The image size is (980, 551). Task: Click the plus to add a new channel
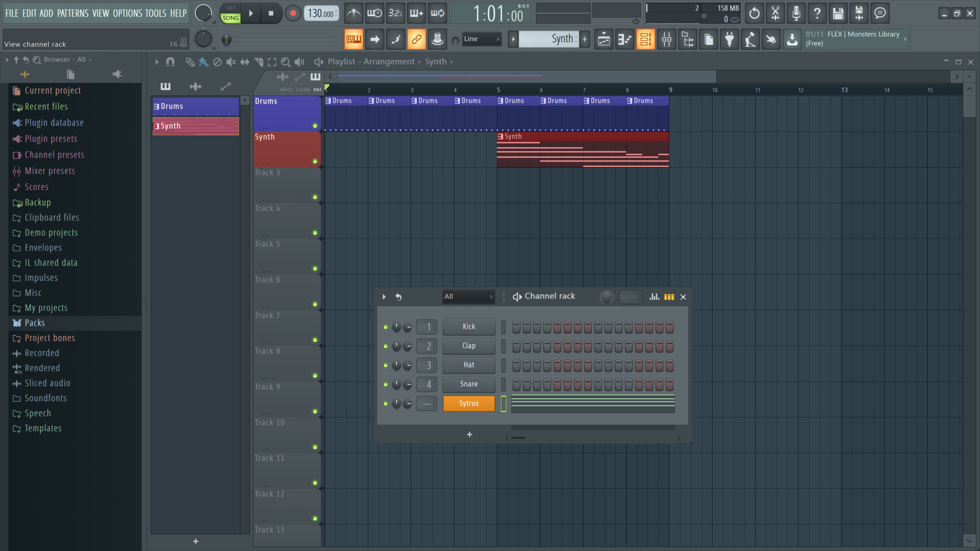click(x=469, y=434)
